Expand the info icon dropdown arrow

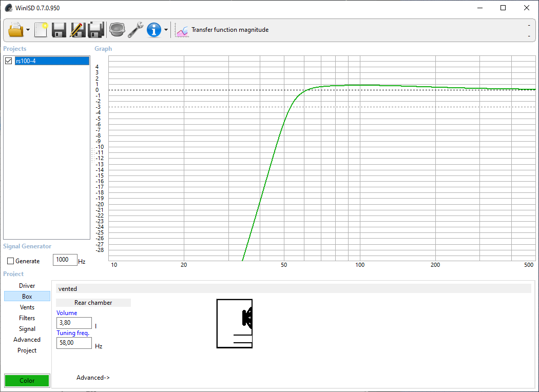click(x=166, y=30)
